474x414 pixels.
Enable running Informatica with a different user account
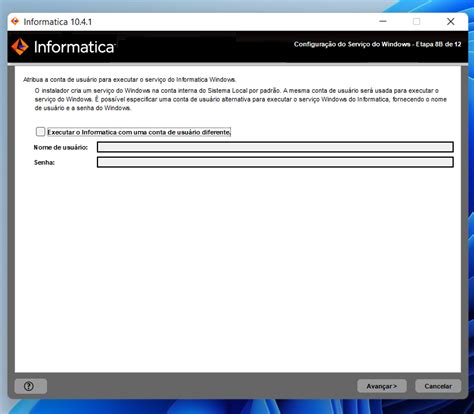click(40, 132)
